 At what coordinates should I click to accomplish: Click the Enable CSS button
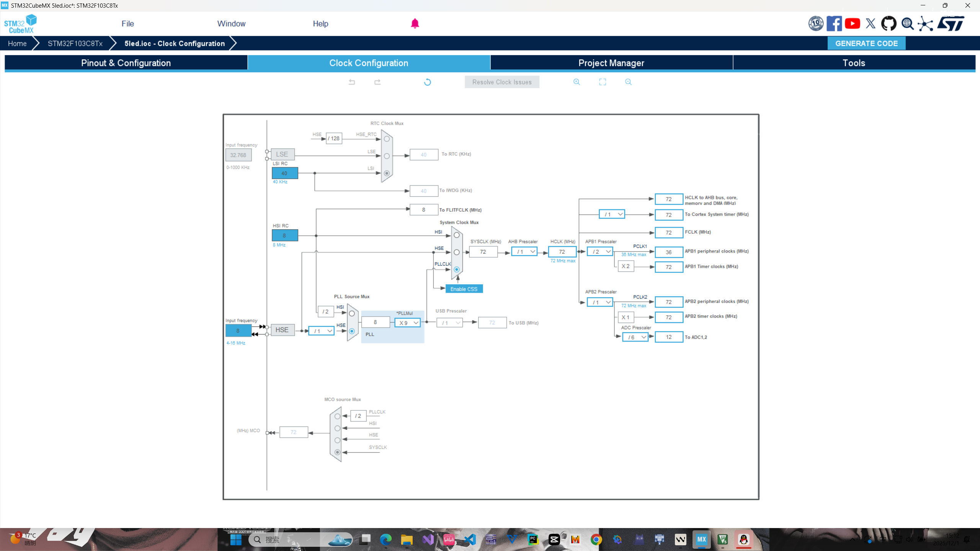pyautogui.click(x=464, y=289)
